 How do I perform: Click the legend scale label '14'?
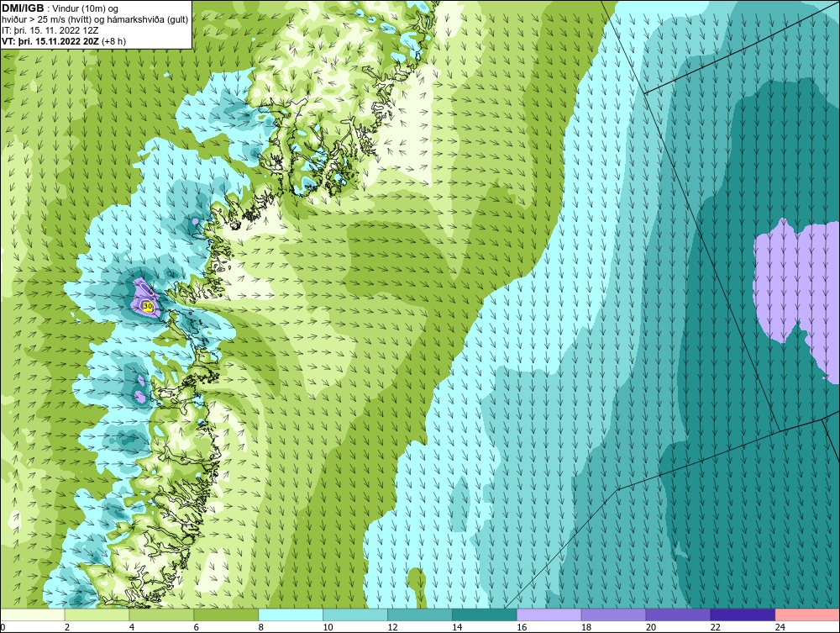point(457,627)
